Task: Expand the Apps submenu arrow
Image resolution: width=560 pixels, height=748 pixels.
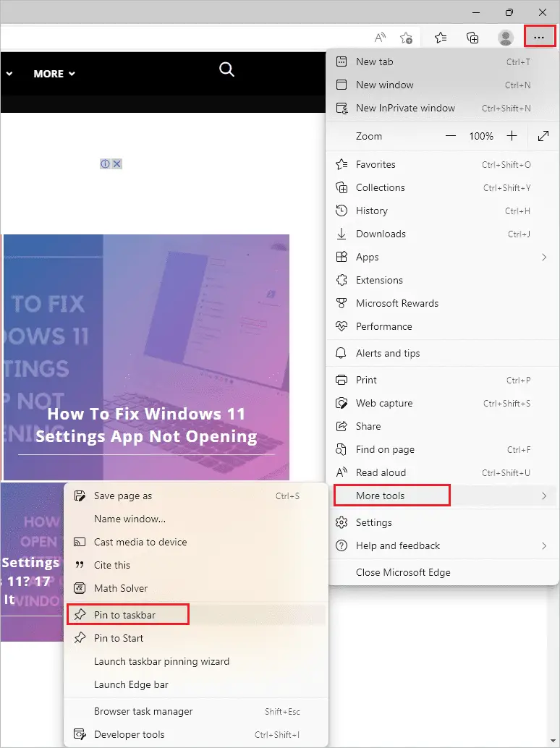Action: 544,257
